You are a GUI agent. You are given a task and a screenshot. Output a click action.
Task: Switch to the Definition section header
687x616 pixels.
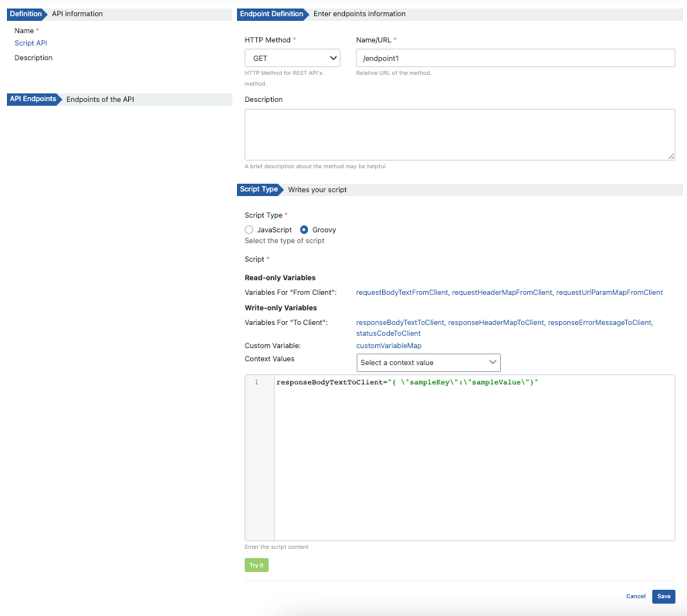point(25,13)
